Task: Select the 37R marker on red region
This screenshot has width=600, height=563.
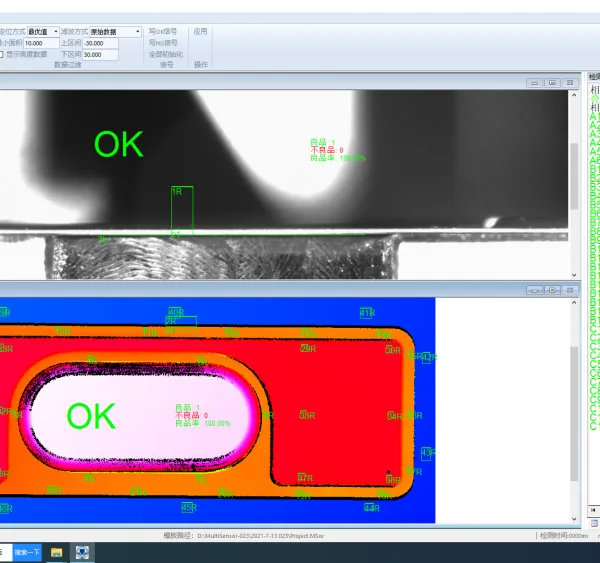Action: [305, 478]
